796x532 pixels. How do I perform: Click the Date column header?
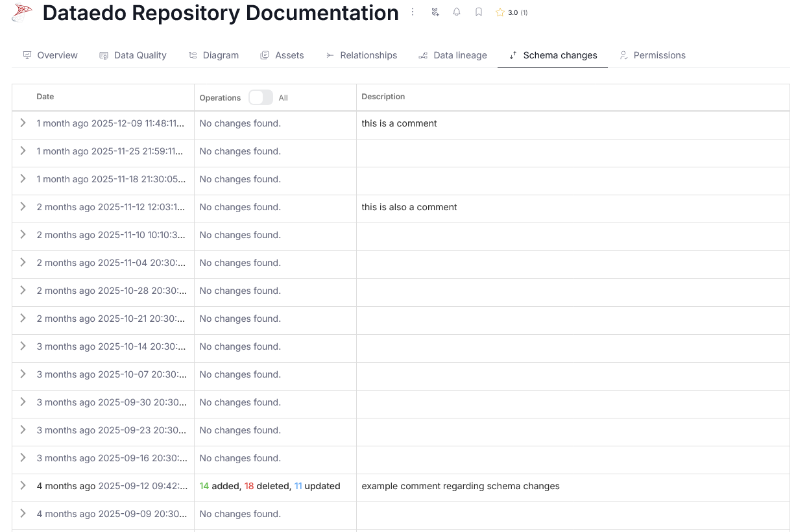(x=45, y=97)
